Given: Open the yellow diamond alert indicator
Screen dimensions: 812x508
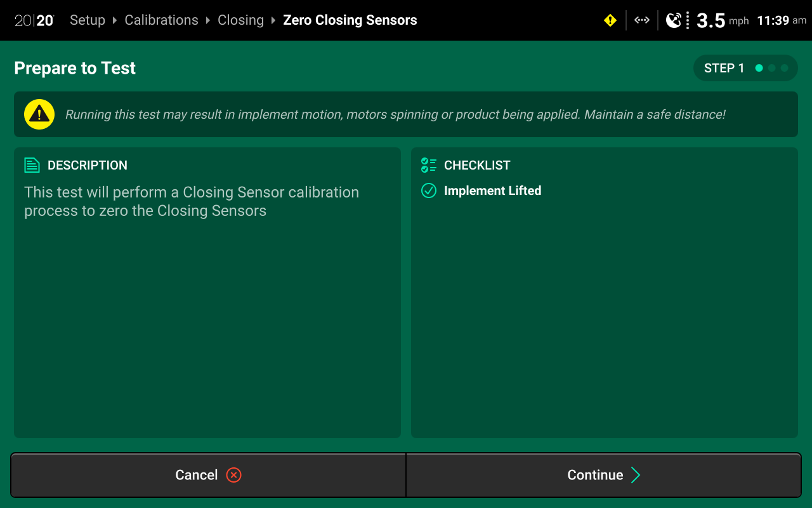Looking at the screenshot, I should tap(610, 20).
